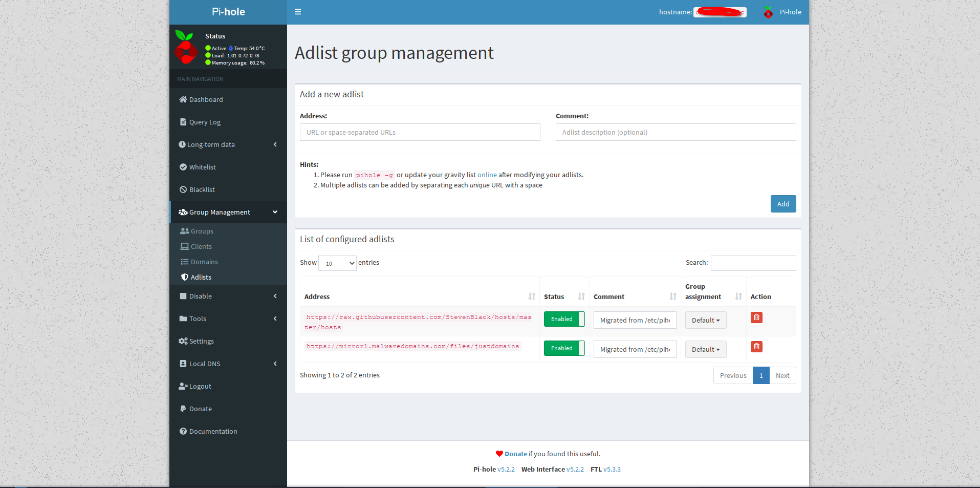
Task: Expand the Long-term data submenu chevron
Action: tap(275, 144)
